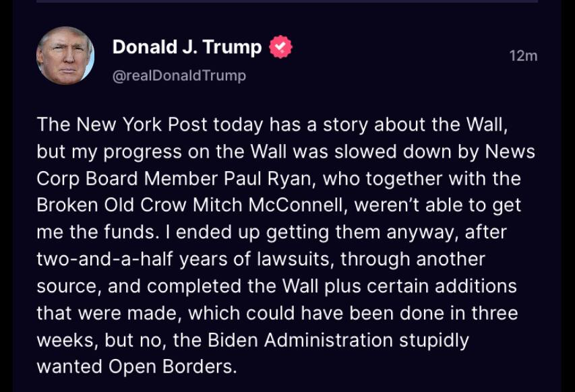Click the horizontal divider bar above the post

(287, 1)
